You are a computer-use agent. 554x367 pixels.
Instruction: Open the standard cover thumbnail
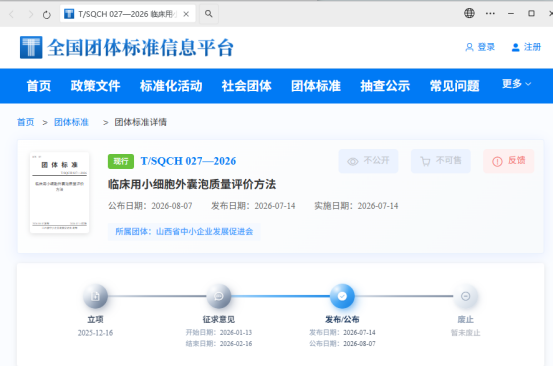pyautogui.click(x=59, y=193)
